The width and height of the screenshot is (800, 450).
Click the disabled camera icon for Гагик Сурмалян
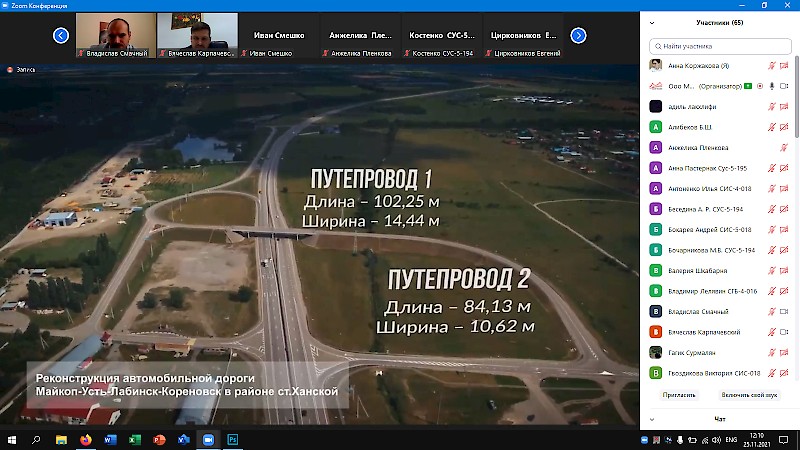pos(783,352)
